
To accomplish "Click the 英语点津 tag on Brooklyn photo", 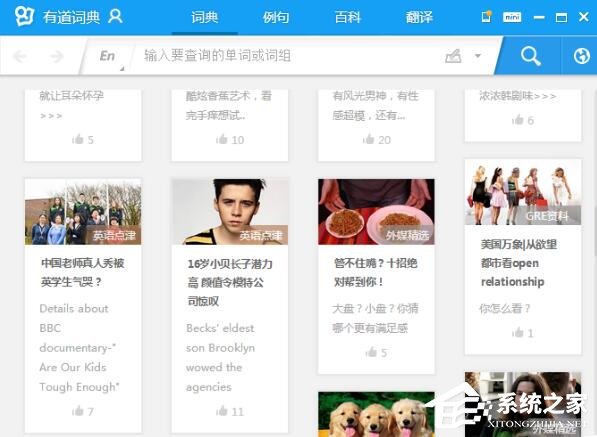I will 261,236.
